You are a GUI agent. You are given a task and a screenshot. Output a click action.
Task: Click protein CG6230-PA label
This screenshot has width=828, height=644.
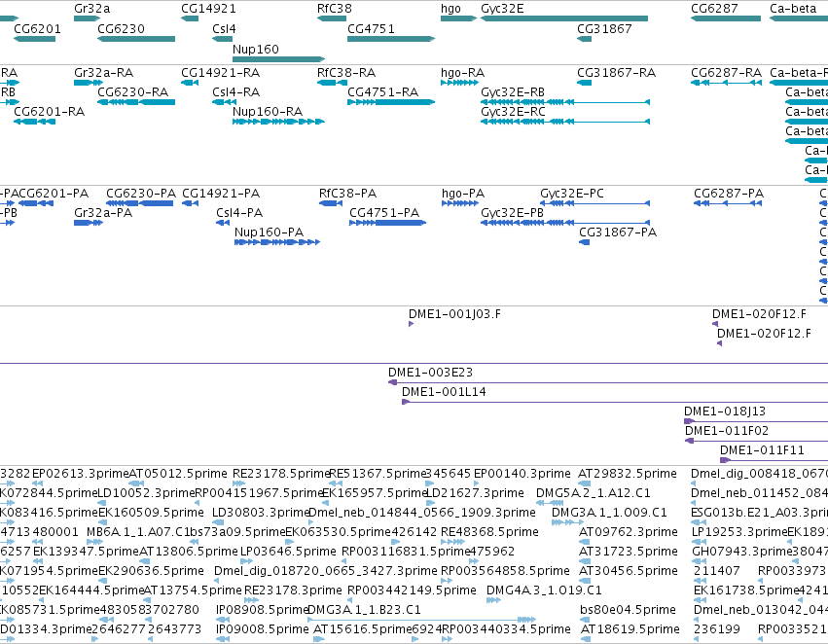point(141,194)
